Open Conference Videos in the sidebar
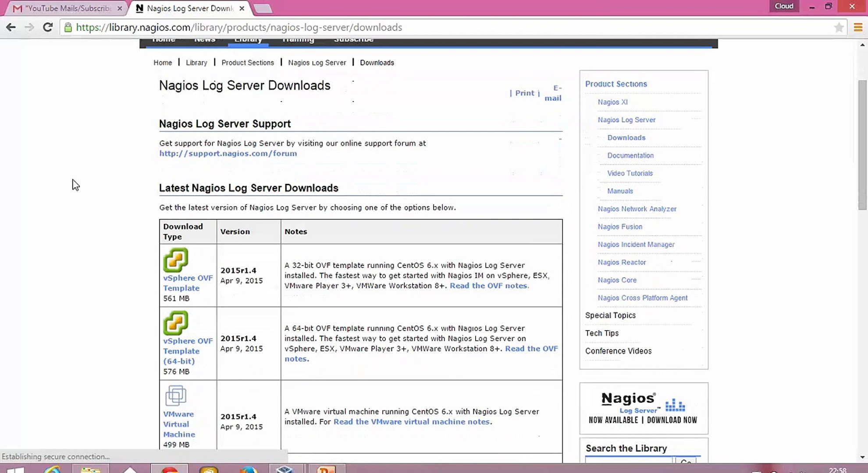 point(618,351)
